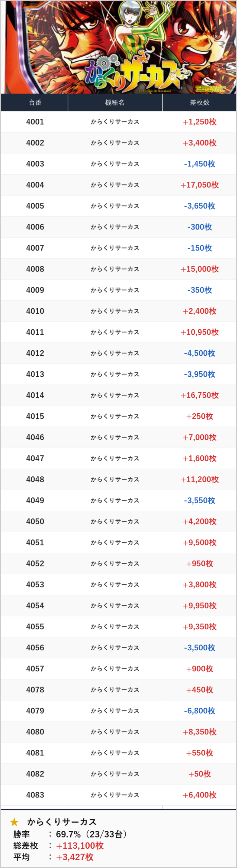Click the 台番 column header
Image resolution: width=237 pixels, height=868 pixels.
click(x=35, y=103)
